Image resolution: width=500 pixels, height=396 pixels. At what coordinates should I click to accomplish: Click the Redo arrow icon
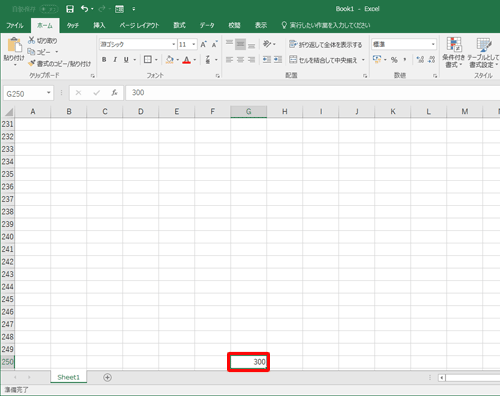102,9
